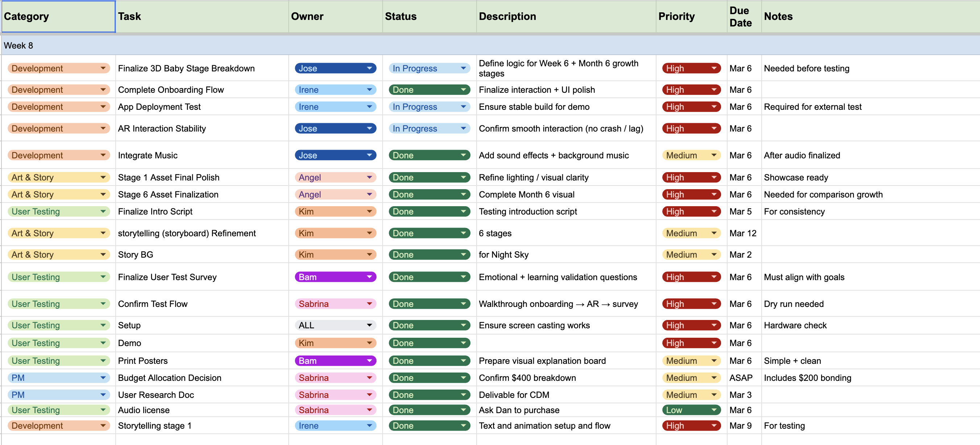980x445 pixels.
Task: Expand In Progress status for App Deployment Test
Action: (x=463, y=107)
